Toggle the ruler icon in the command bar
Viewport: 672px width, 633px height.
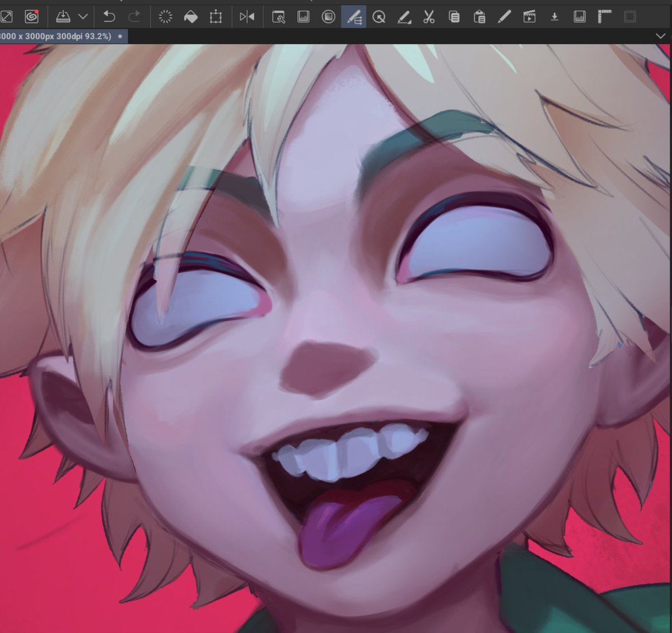(x=605, y=17)
